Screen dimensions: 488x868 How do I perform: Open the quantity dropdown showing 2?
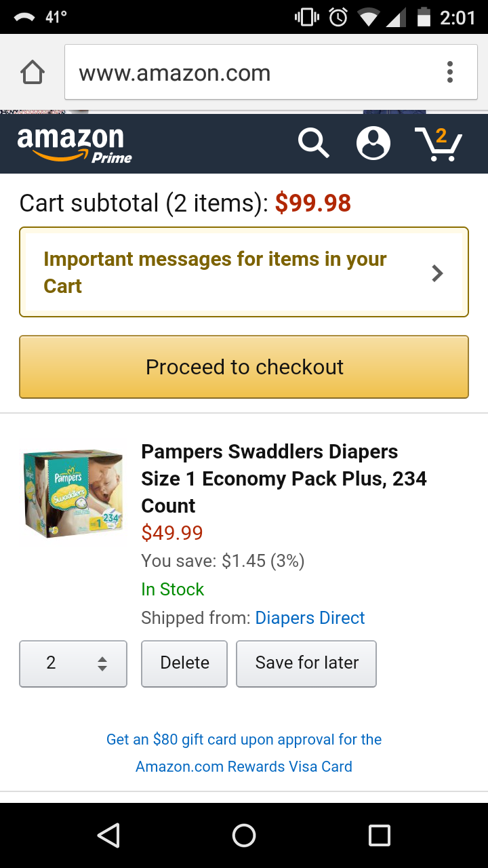pyautogui.click(x=73, y=663)
